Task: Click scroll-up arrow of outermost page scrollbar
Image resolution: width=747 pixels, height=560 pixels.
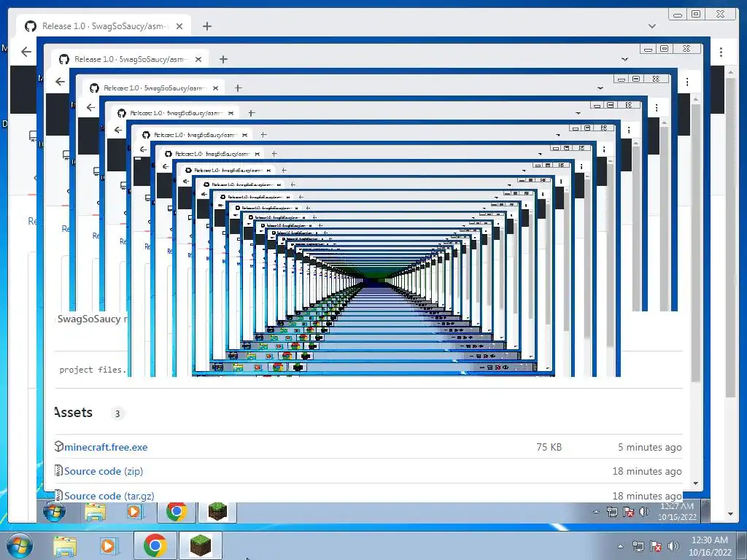Action: pos(730,72)
